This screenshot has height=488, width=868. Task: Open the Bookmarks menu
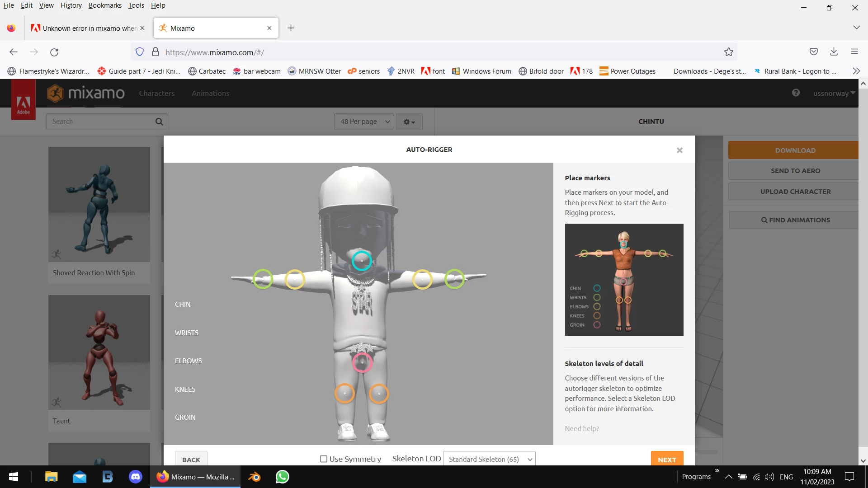(x=105, y=5)
